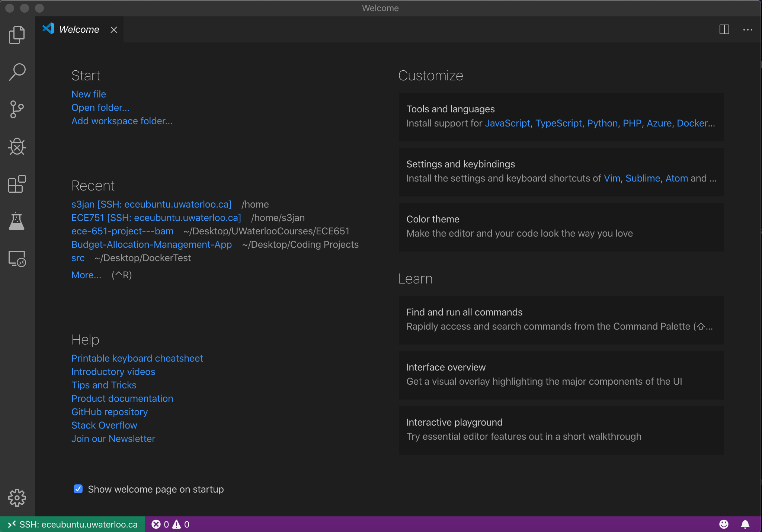The height and width of the screenshot is (532, 762).
Task: Open the Budget-Allocation-Management-App recent project
Action: click(151, 244)
